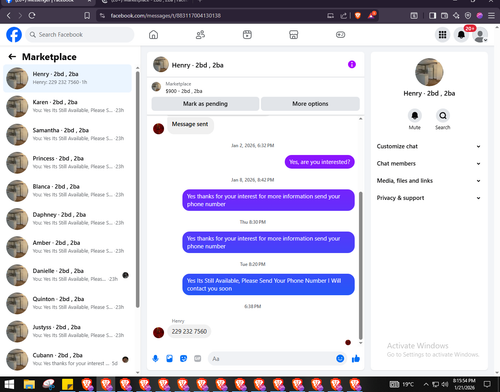Open the Gaming icon in top navigation

tap(340, 35)
